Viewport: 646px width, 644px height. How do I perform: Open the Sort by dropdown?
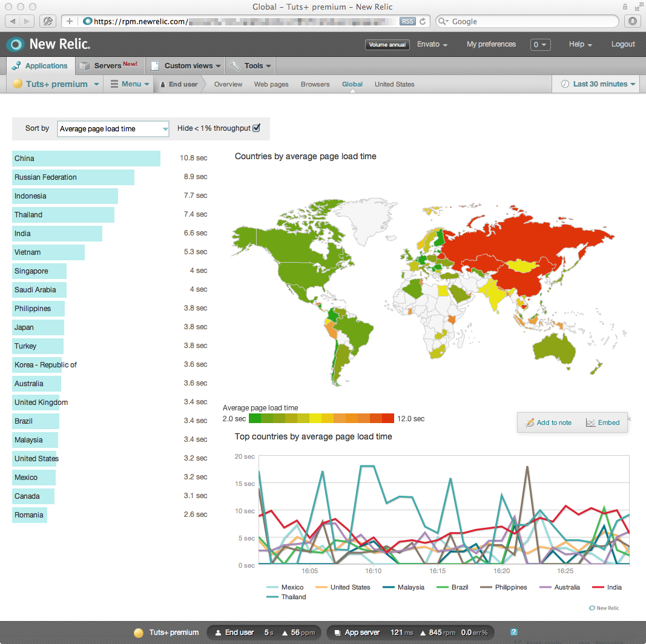[113, 129]
